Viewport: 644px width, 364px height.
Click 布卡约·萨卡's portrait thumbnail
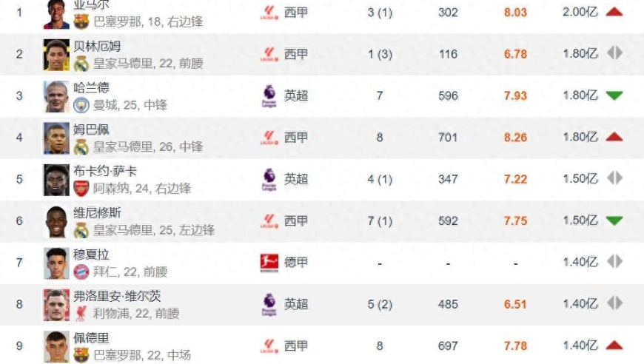point(56,179)
